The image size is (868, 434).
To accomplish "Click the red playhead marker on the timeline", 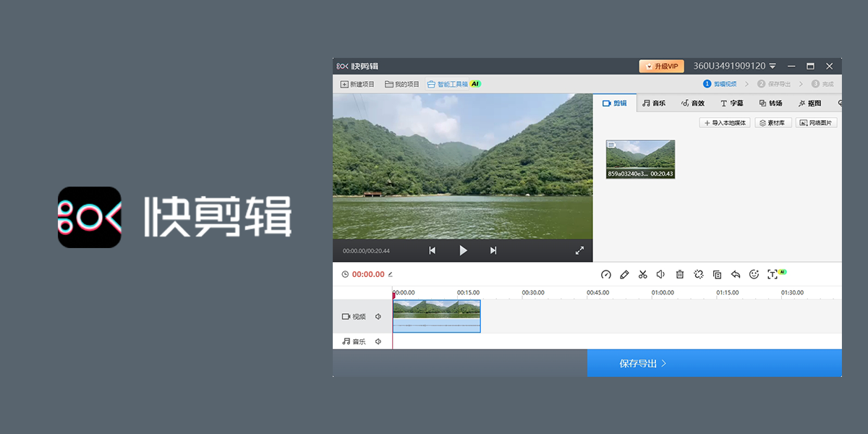I will pos(393,295).
